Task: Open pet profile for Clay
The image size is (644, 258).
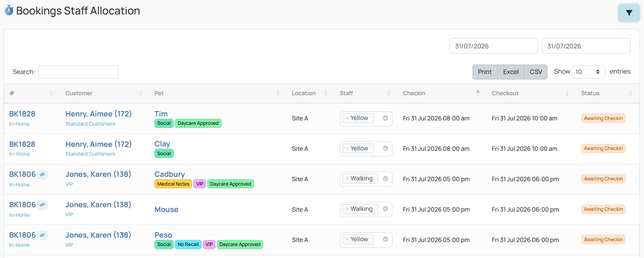Action: tap(162, 144)
